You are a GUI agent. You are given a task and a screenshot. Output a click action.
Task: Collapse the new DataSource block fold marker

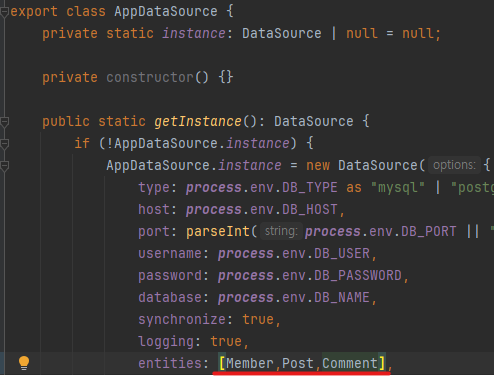point(4,166)
